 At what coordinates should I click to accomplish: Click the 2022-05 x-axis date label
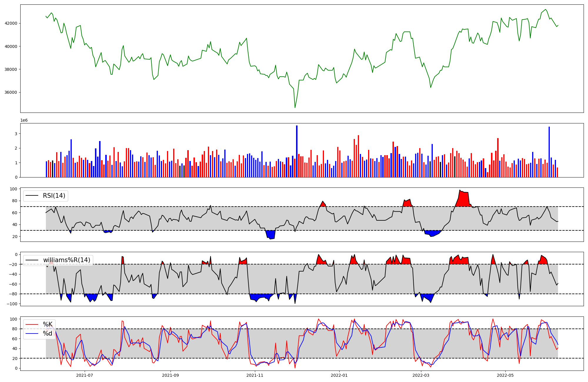tap(505, 375)
